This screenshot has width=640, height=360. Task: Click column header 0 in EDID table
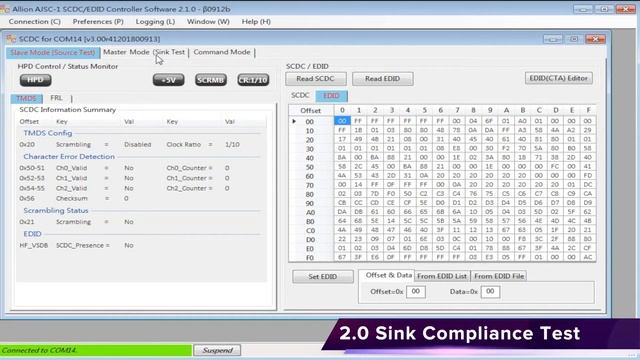tap(342, 110)
